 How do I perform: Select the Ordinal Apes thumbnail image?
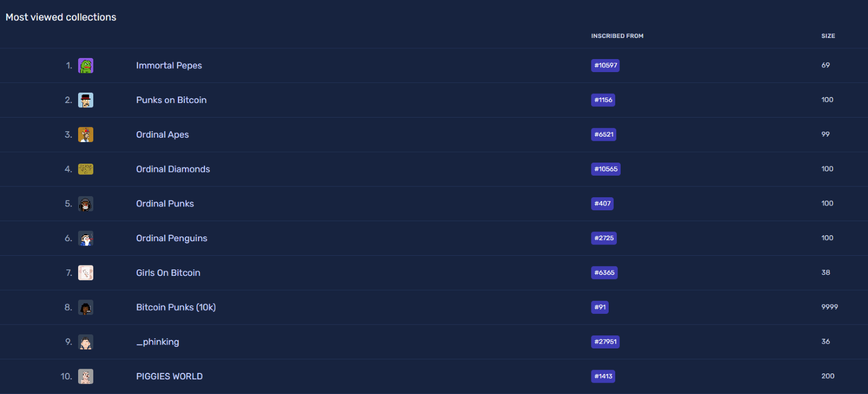coord(86,134)
